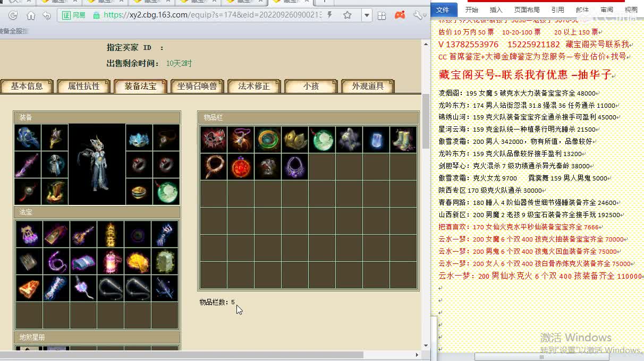The image size is (644, 361).
Task: Select the pink lantern 法宝 icon
Action: pos(111,261)
